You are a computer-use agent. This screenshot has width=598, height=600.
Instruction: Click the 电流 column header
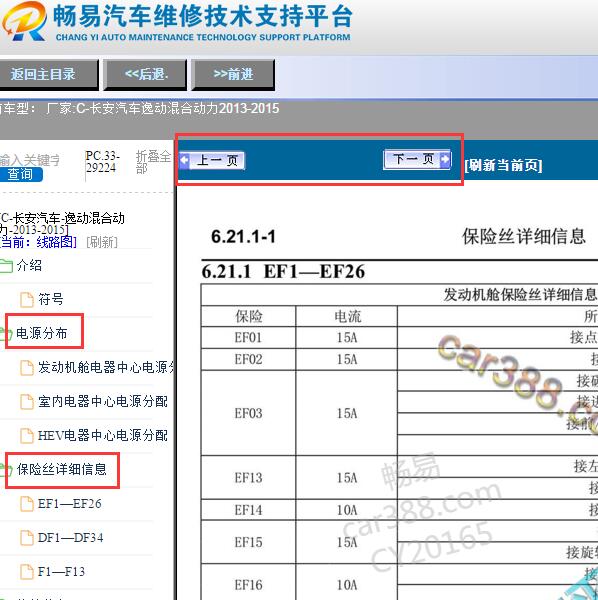(347, 316)
